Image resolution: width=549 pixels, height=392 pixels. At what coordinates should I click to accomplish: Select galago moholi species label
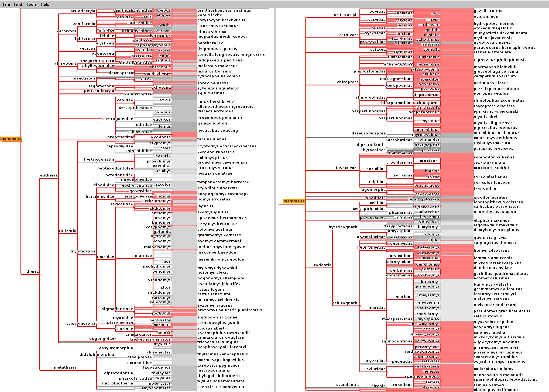pyautogui.click(x=212, y=123)
